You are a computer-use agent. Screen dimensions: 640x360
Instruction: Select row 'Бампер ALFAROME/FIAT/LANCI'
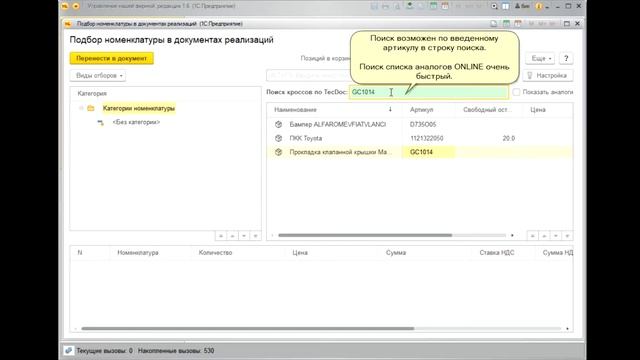pos(420,124)
